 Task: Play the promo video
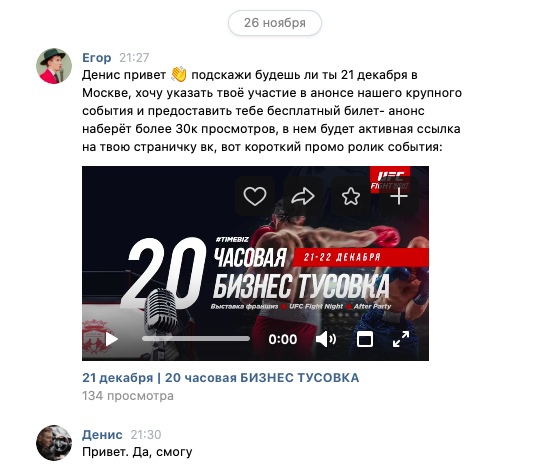[x=112, y=339]
